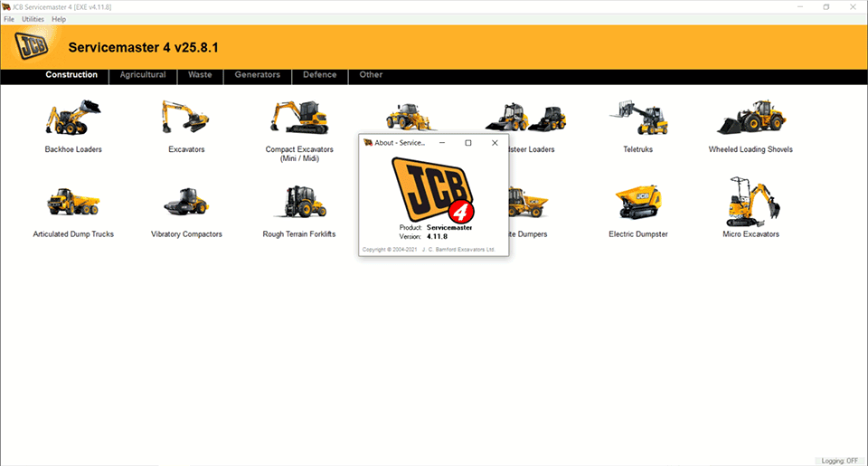The height and width of the screenshot is (466, 868).
Task: Click the Logging: OFF status indicator
Action: coord(839,461)
